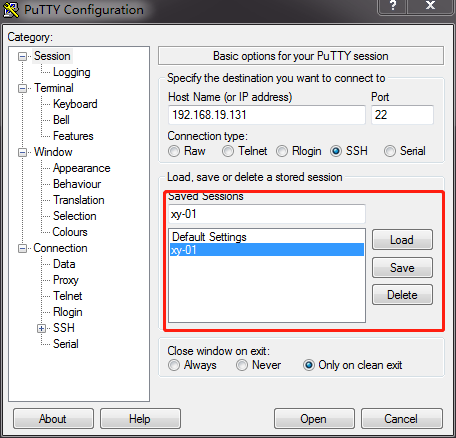Select the Window category
This screenshot has height=438, width=456.
coord(53,152)
